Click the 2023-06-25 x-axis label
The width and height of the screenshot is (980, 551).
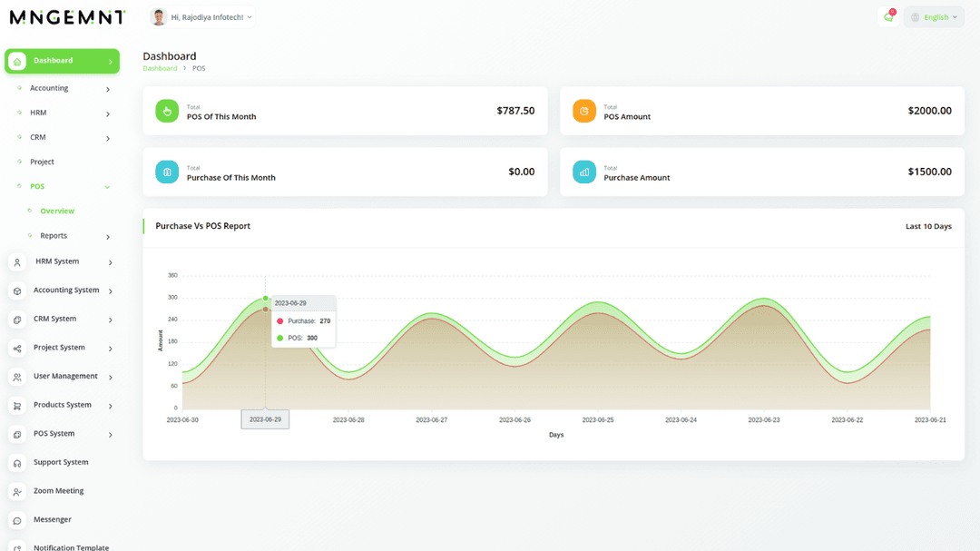pos(597,419)
